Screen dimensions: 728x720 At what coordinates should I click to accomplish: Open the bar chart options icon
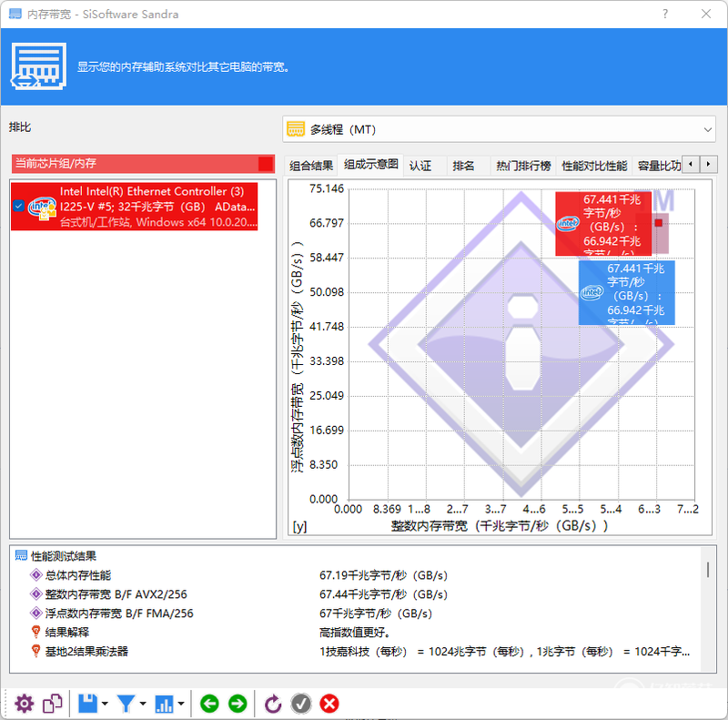164,704
